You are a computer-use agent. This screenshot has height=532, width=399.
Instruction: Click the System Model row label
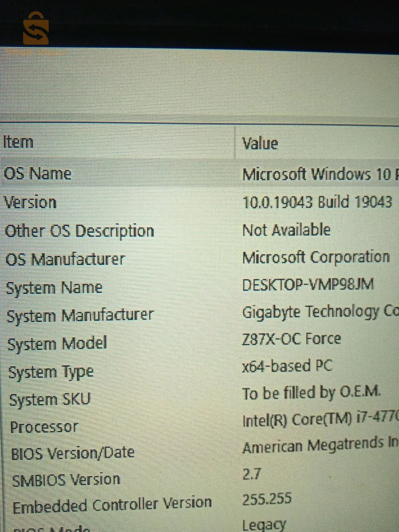click(x=57, y=344)
